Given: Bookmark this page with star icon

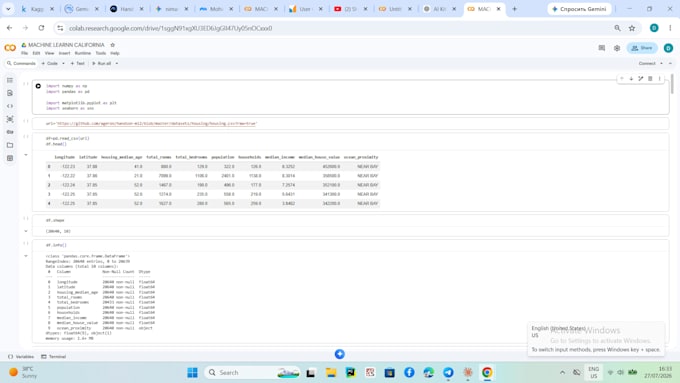Looking at the screenshot, I should click(x=632, y=28).
